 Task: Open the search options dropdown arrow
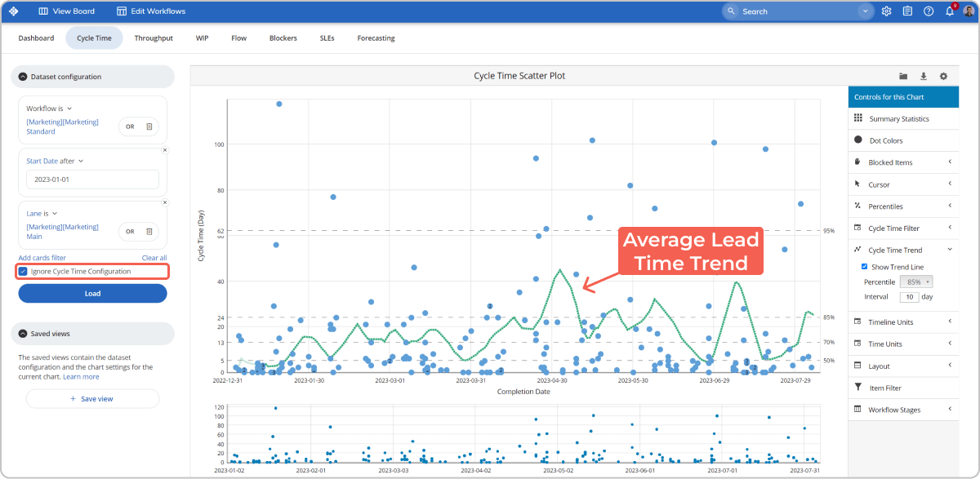click(865, 11)
